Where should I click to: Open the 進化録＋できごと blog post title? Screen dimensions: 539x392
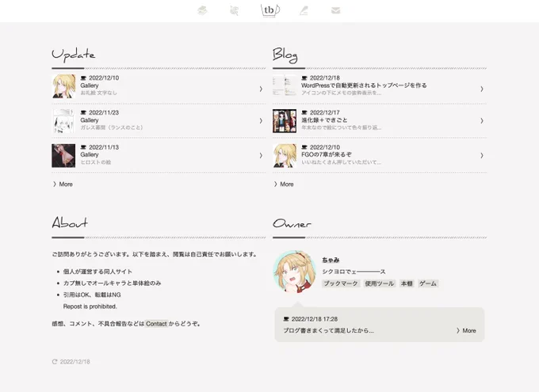(324, 120)
